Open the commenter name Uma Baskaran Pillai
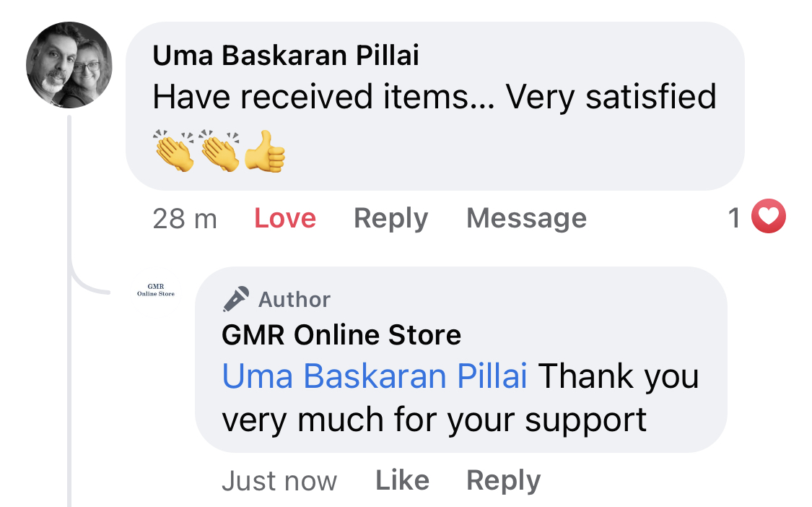 click(285, 56)
